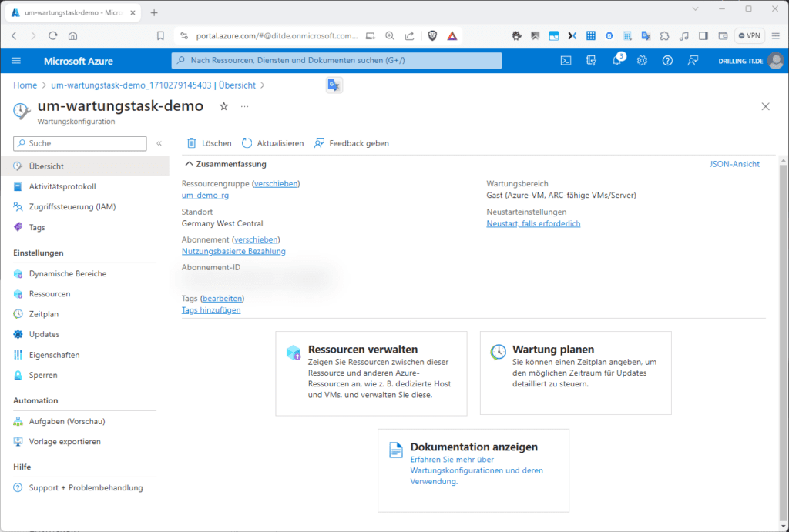Image resolution: width=789 pixels, height=532 pixels.
Task: Click the browser back arrow
Action: pos(14,35)
